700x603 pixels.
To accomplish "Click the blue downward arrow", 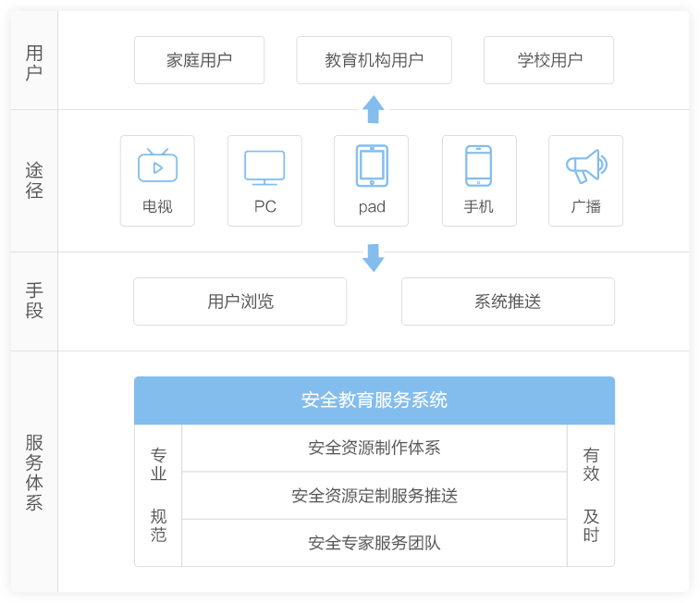I will pyautogui.click(x=374, y=258).
